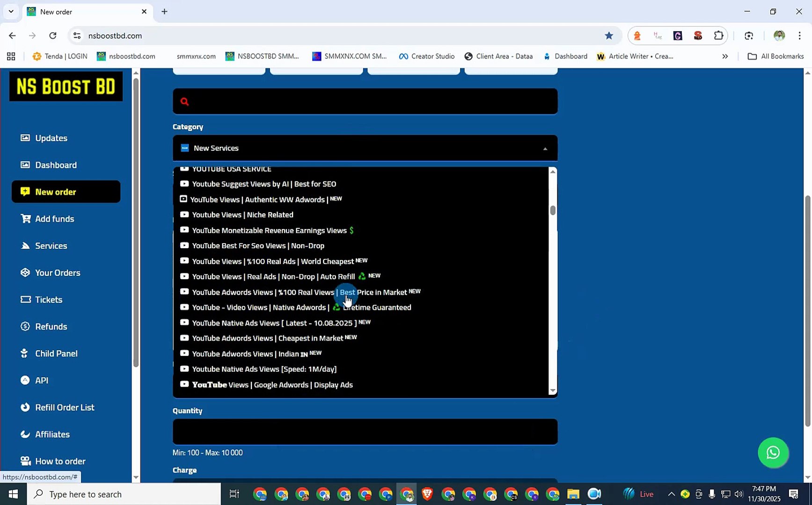Screen dimensions: 812x505
Task: Open File Explorer from the taskbar
Action: coord(573,494)
